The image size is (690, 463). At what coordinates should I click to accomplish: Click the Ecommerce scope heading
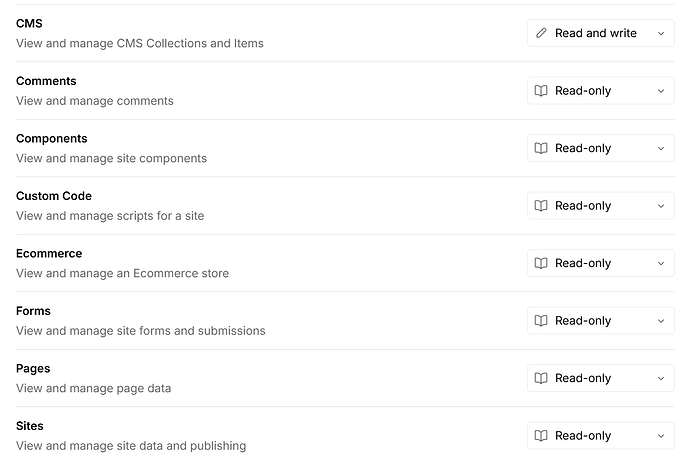coord(49,254)
